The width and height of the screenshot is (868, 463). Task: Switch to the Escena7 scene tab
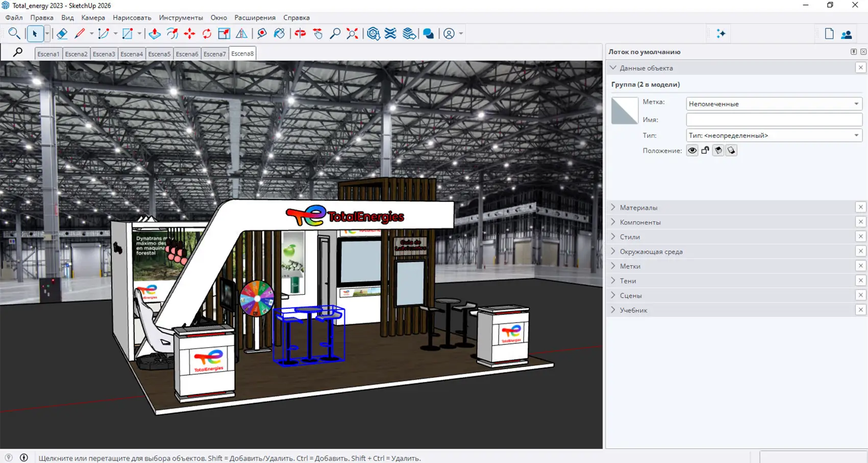click(x=214, y=54)
